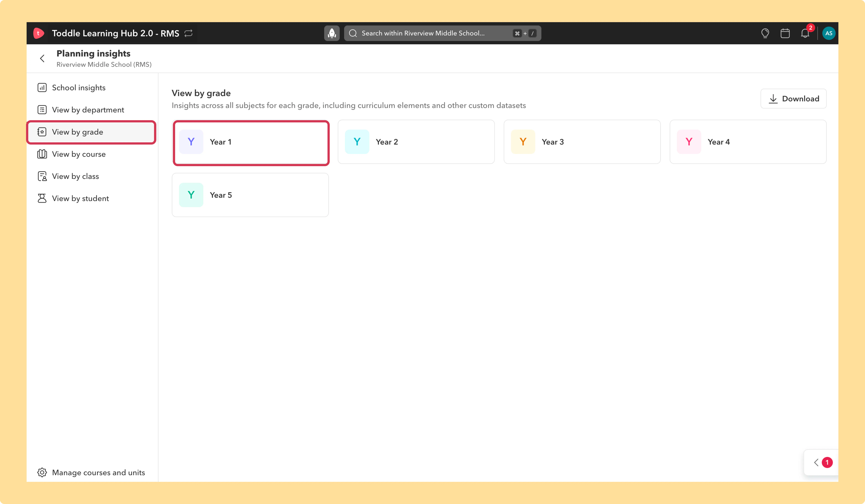Click the Toddle logo icon

[39, 33]
